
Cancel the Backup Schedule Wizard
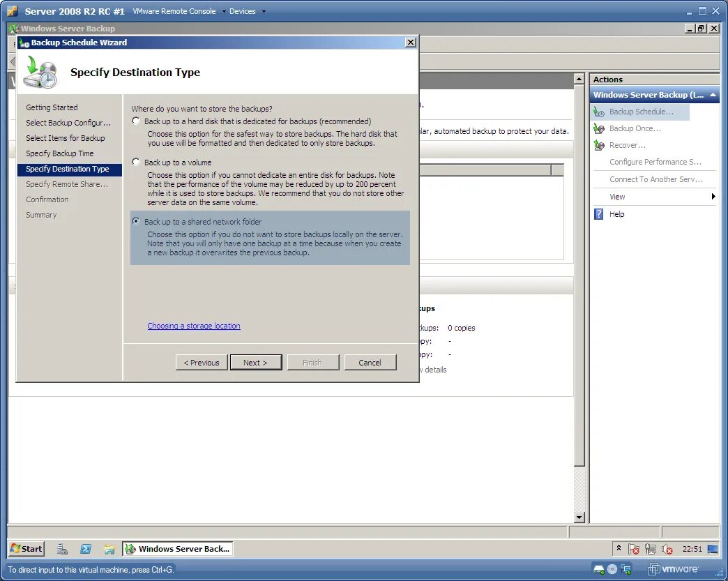coord(370,362)
